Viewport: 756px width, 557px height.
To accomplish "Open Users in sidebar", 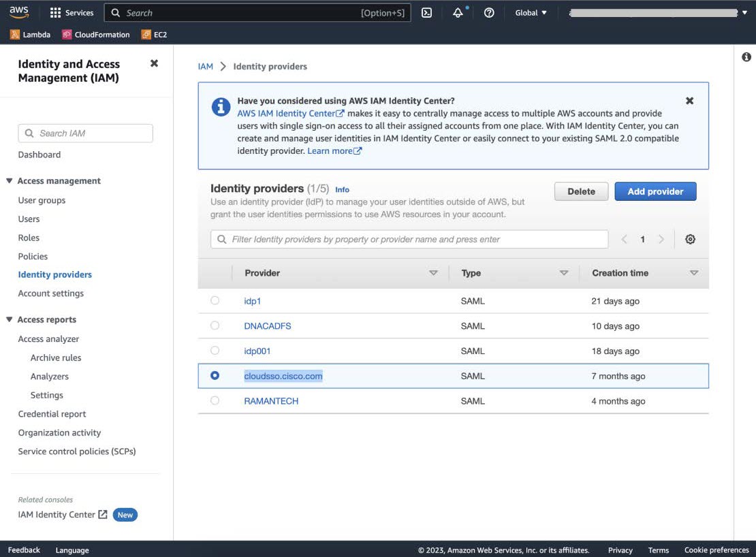I will 29,219.
